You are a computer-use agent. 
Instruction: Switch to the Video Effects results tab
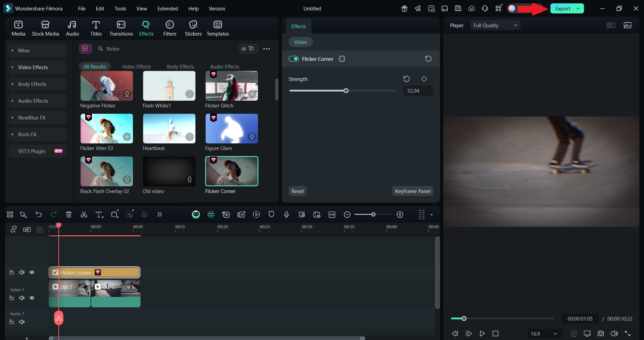click(136, 66)
